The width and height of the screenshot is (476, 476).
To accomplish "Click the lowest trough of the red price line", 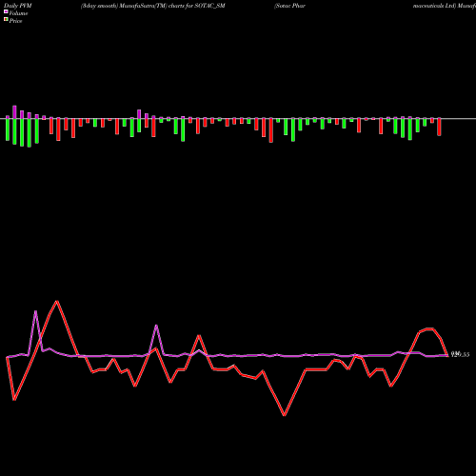I will tap(285, 415).
